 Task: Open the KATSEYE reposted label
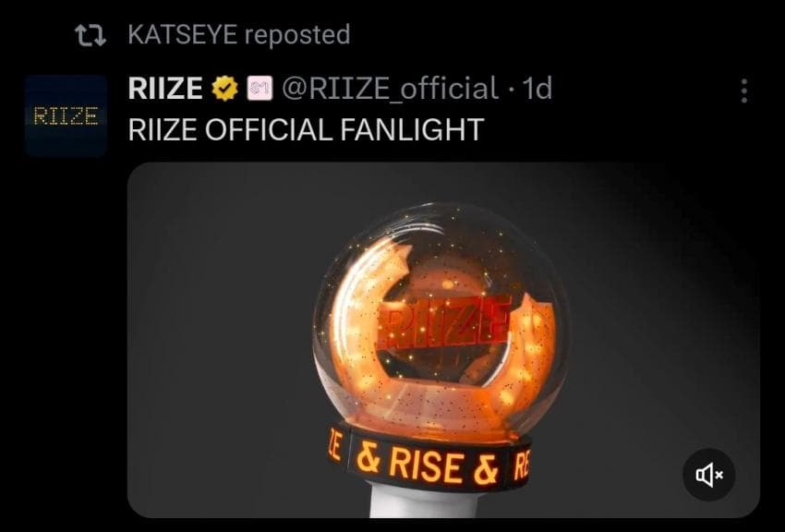point(239,35)
